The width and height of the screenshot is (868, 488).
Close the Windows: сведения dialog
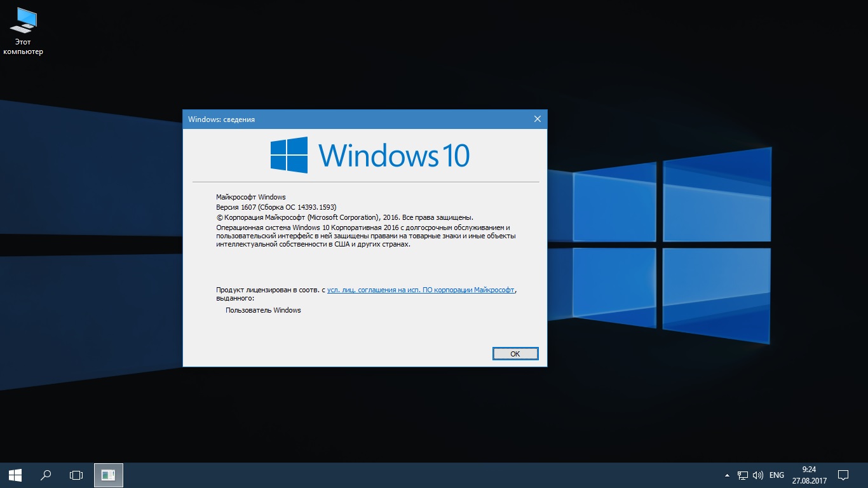click(x=538, y=119)
